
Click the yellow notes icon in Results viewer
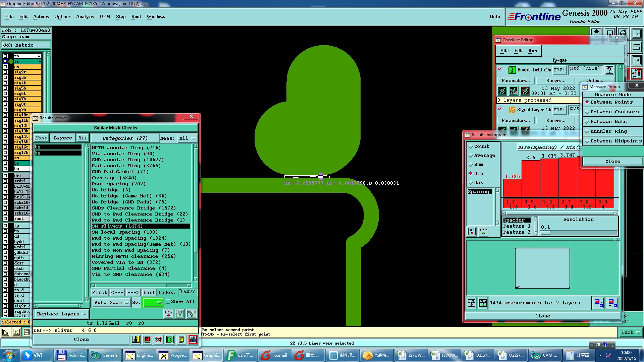click(181, 340)
